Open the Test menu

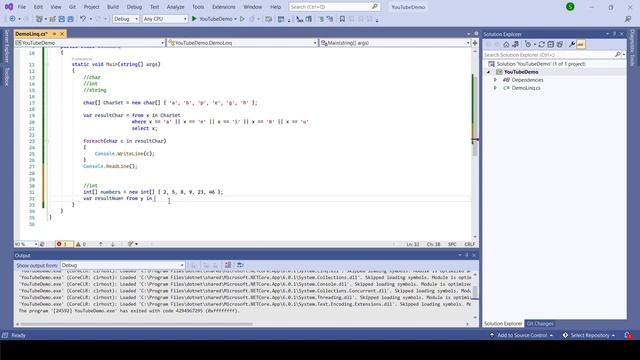coord(154,7)
